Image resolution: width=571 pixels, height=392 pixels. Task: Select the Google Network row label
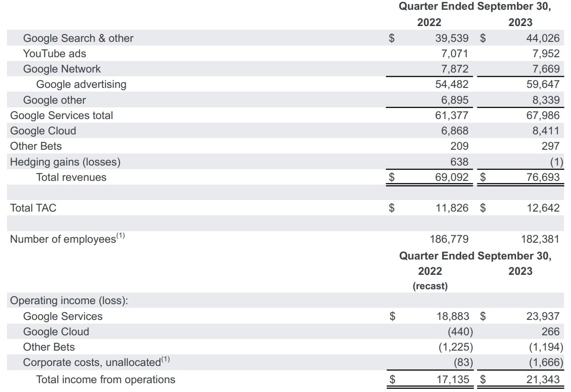tap(62, 69)
